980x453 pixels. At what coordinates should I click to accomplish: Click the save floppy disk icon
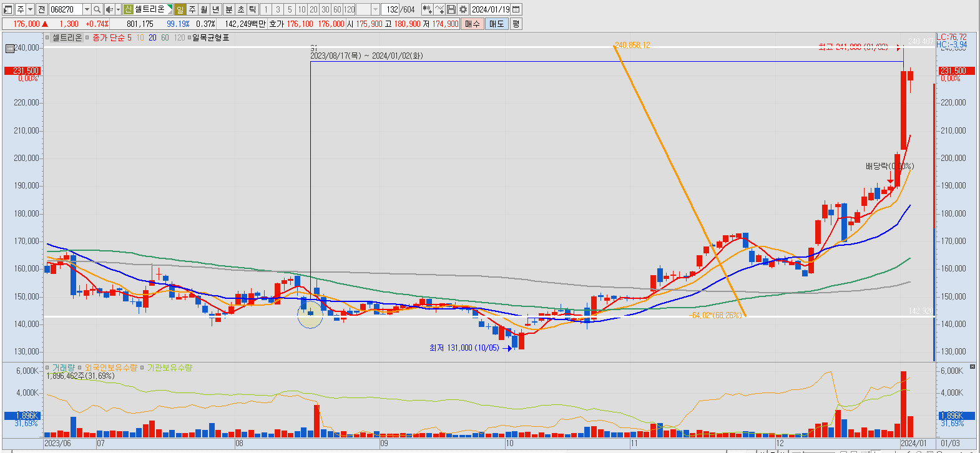[x=451, y=9]
